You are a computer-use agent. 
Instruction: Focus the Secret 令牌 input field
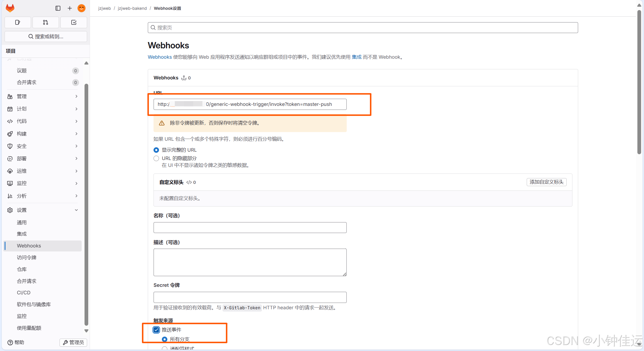[250, 297]
